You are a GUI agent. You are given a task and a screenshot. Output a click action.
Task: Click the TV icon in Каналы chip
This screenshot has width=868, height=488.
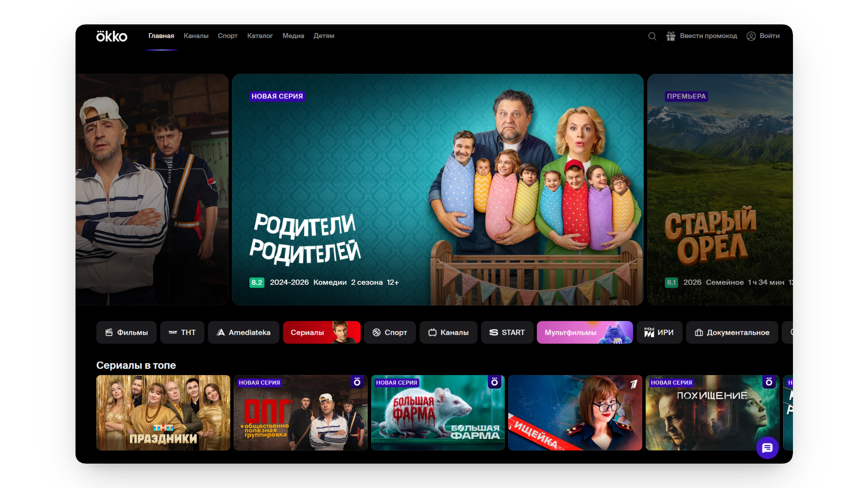click(433, 333)
